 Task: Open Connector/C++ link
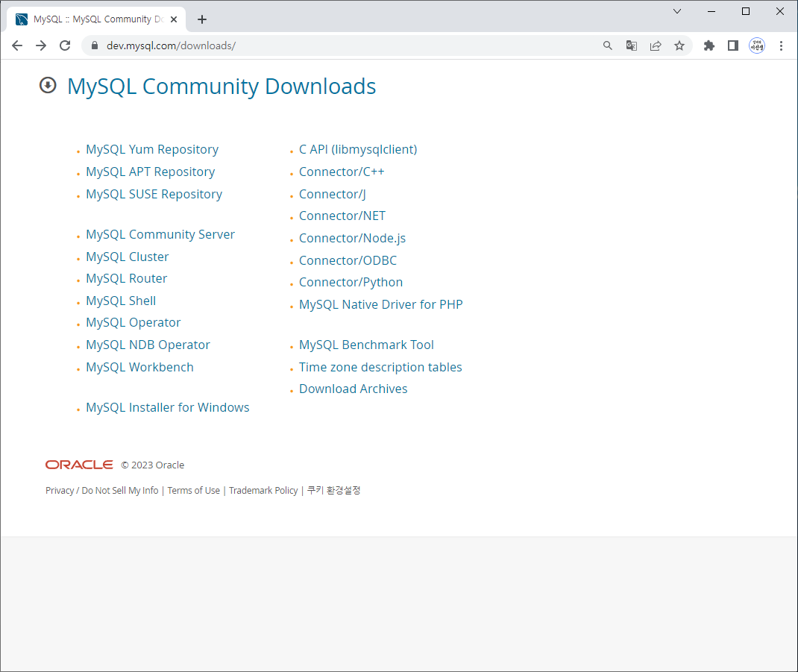click(342, 172)
